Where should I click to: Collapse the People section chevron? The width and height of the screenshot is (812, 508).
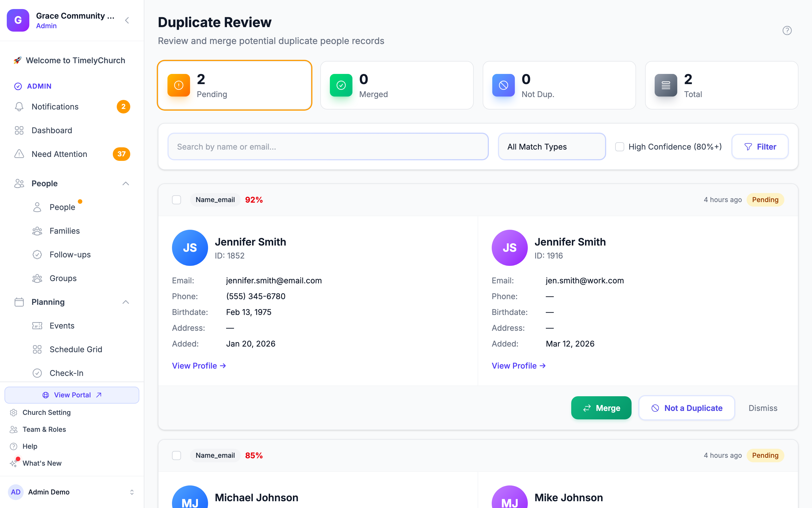(126, 183)
